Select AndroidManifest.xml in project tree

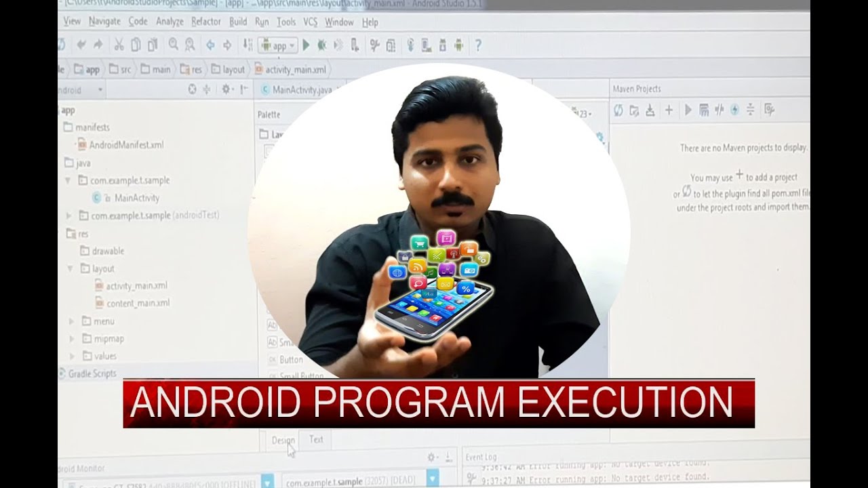coord(120,144)
